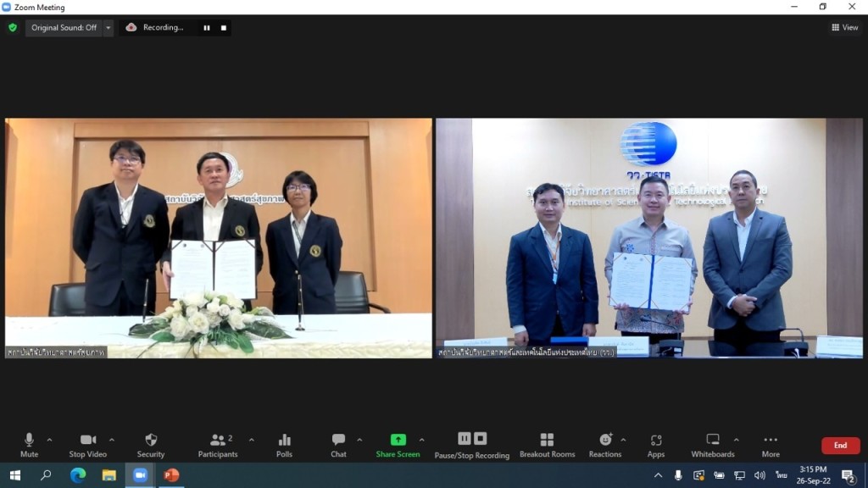Open the View layout menu
Image resolution: width=868 pixels, height=488 pixels.
pyautogui.click(x=845, y=28)
